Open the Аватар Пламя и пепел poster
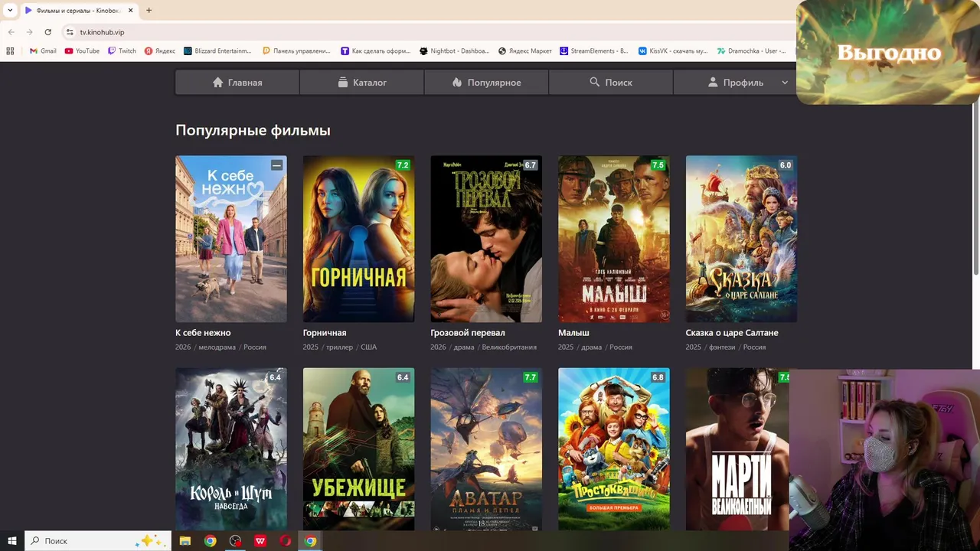The image size is (980, 551). point(486,449)
